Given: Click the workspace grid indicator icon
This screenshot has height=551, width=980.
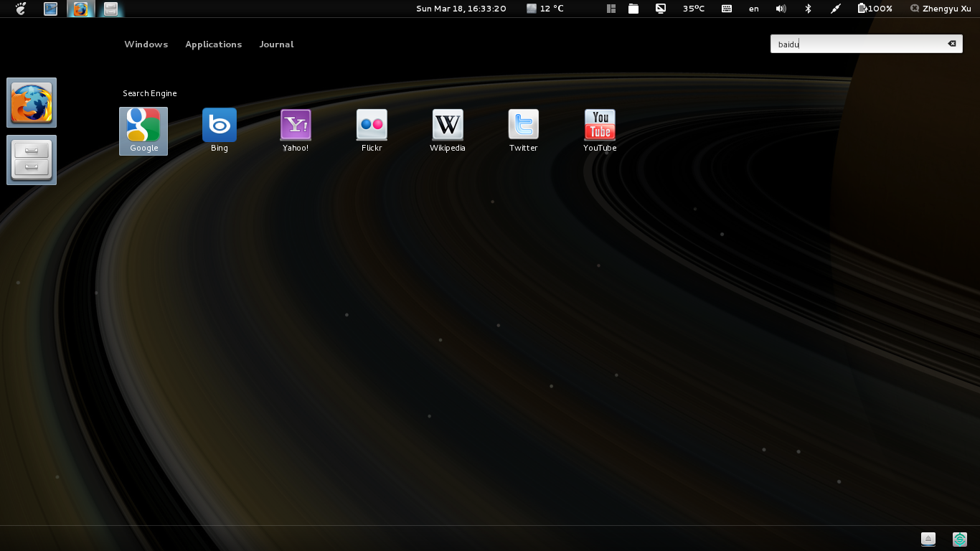Looking at the screenshot, I should click(611, 9).
